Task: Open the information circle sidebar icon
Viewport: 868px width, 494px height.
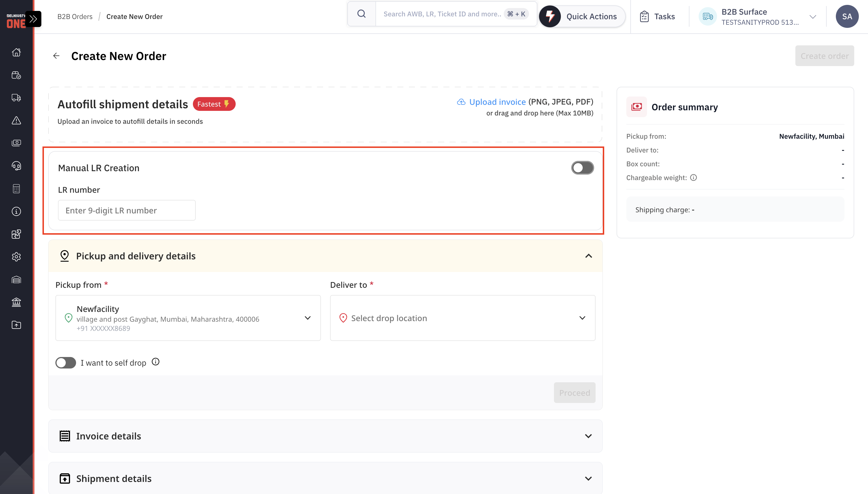Action: pyautogui.click(x=16, y=211)
